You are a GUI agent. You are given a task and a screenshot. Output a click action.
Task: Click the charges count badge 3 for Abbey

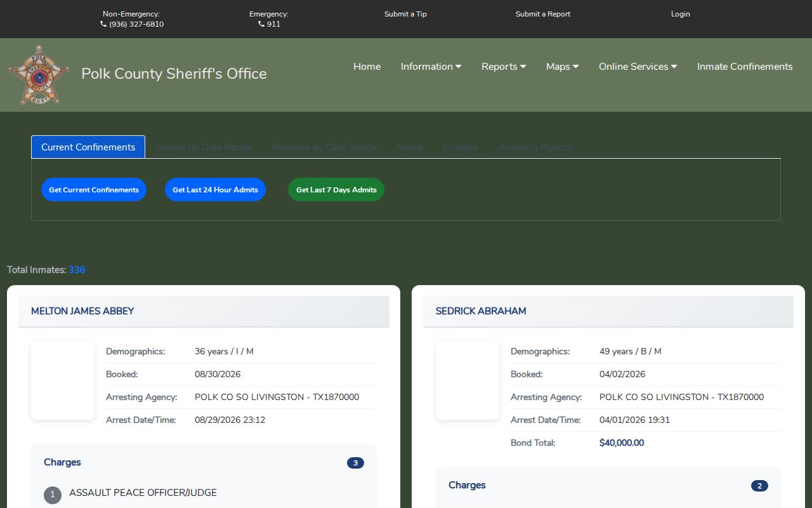pos(355,463)
